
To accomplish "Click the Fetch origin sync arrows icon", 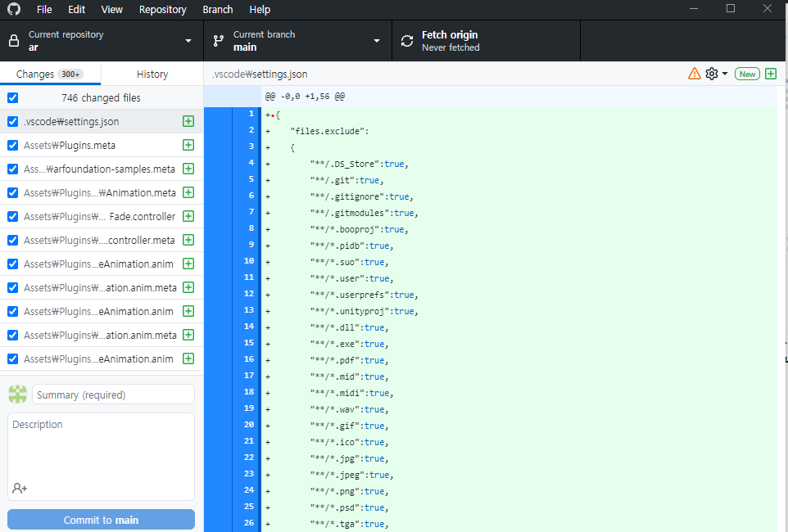I will pos(407,41).
